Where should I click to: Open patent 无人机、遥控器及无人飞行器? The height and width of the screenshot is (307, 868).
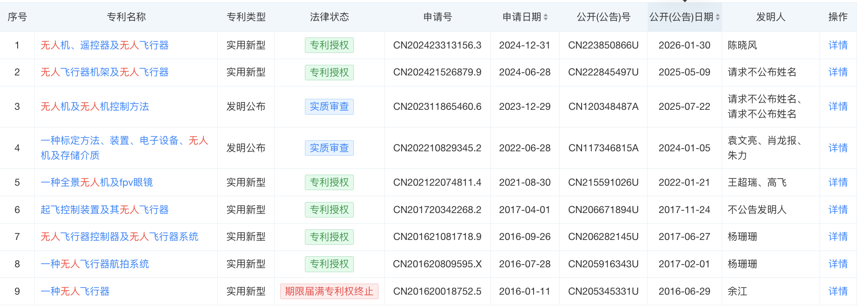click(x=104, y=45)
